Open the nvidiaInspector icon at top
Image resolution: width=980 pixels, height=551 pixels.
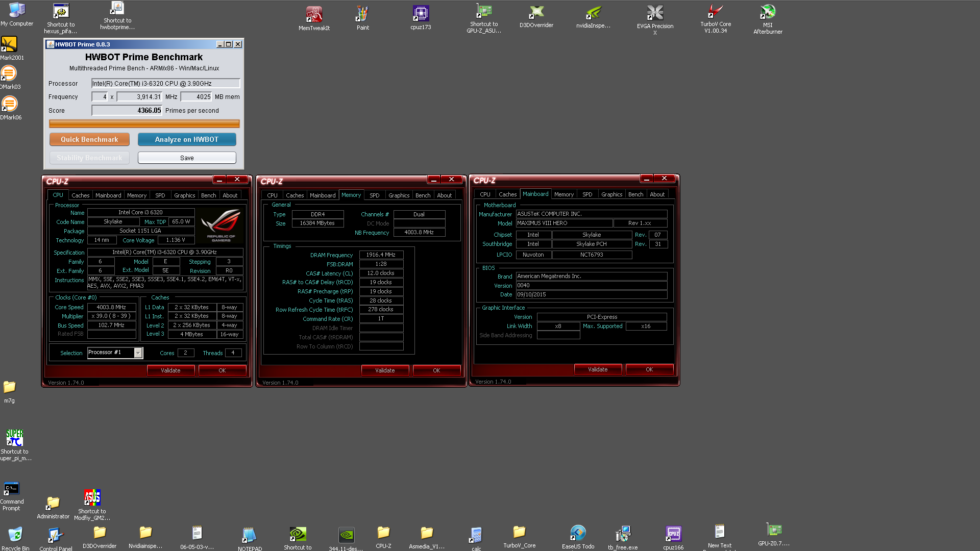[x=593, y=17]
